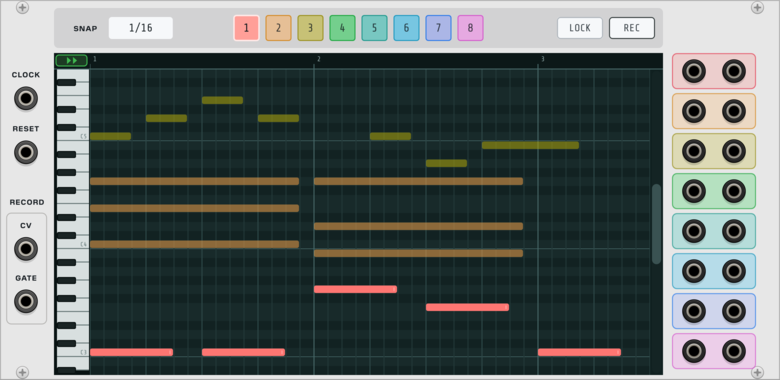Click the vertical scrollbar of piano roll
The height and width of the screenshot is (380, 780).
(657, 224)
